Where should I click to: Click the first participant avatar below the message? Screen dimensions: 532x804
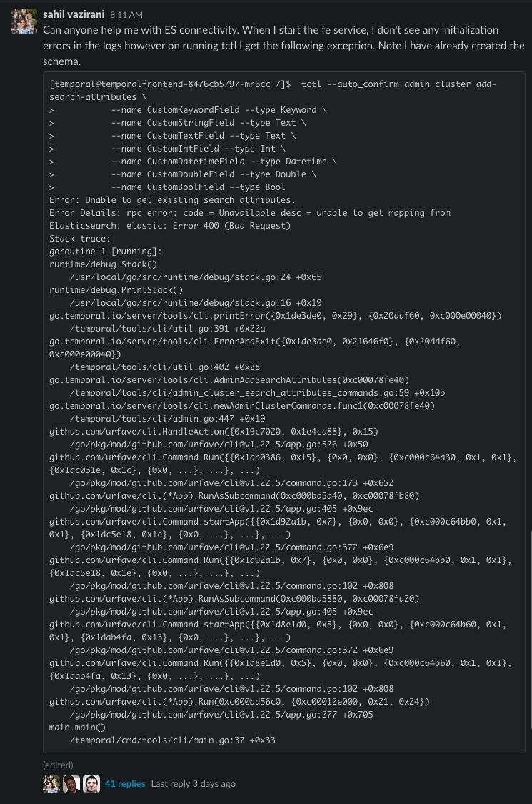[x=50, y=783]
